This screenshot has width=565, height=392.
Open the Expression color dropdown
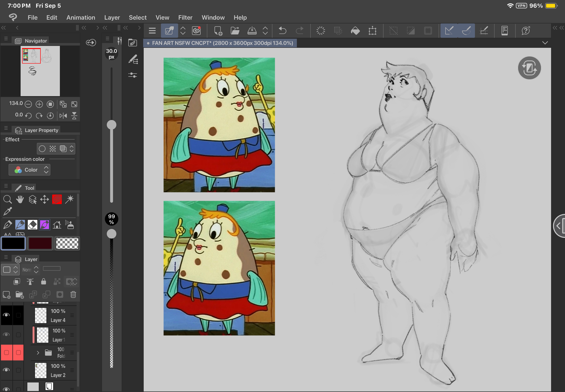[x=29, y=170]
